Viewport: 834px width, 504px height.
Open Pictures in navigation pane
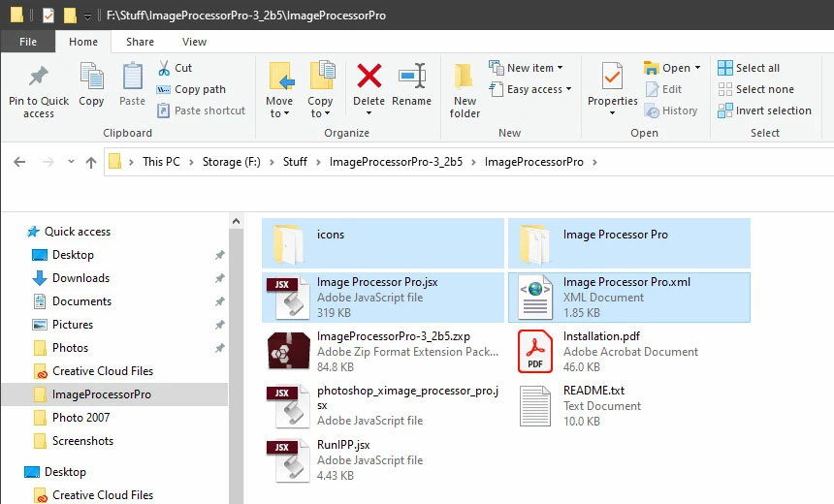pos(73,325)
